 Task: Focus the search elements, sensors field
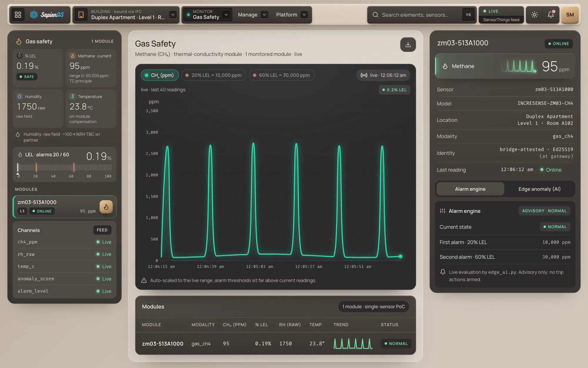(x=421, y=15)
